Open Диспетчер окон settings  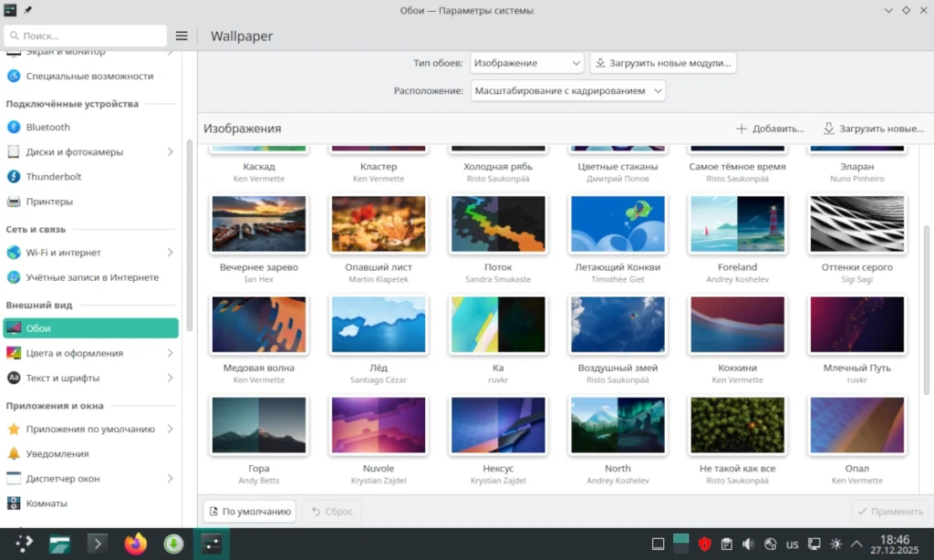tap(90, 479)
